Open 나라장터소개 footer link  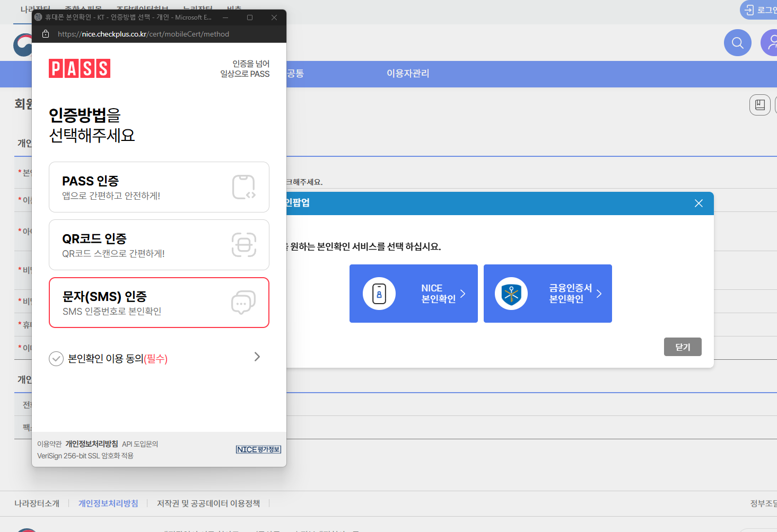pos(37,503)
